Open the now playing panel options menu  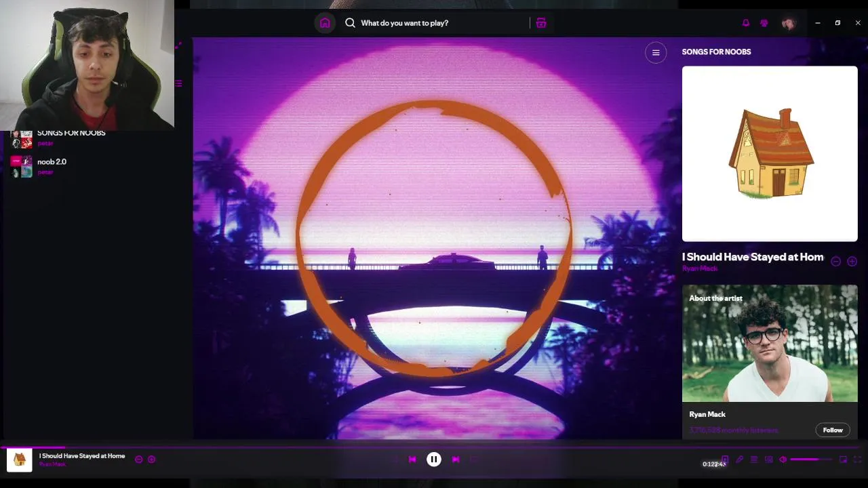(x=656, y=52)
